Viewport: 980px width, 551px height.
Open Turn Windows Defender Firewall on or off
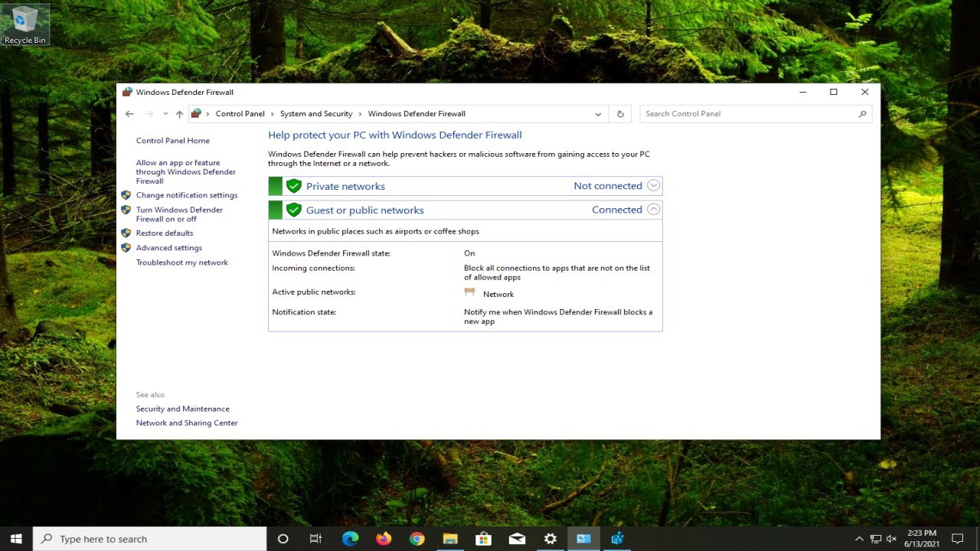tap(179, 214)
